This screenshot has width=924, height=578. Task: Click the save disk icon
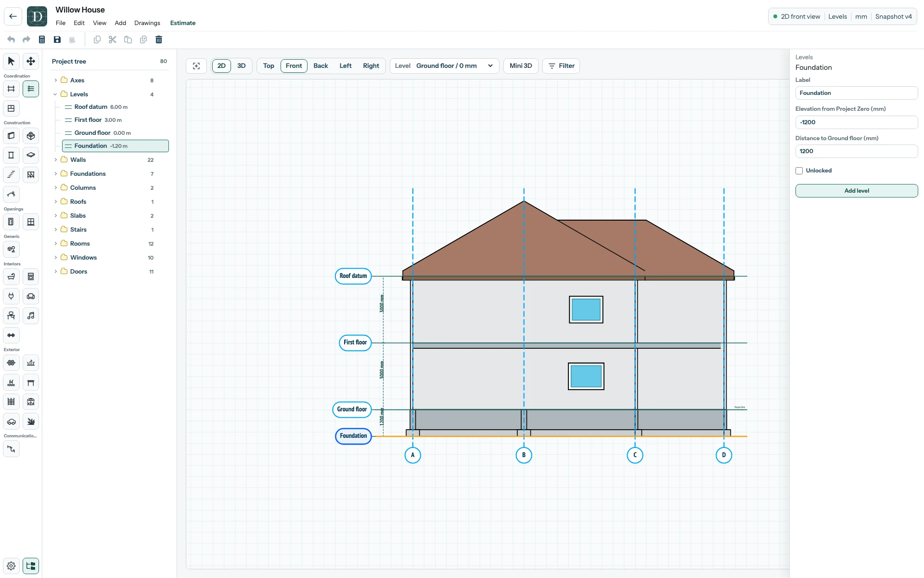tap(57, 39)
